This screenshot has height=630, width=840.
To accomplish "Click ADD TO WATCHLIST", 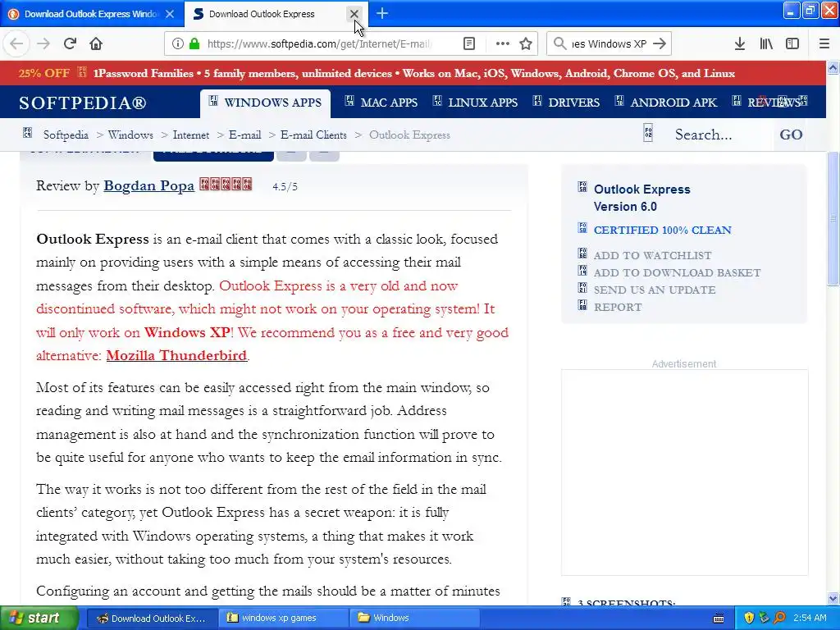I will click(x=652, y=256).
